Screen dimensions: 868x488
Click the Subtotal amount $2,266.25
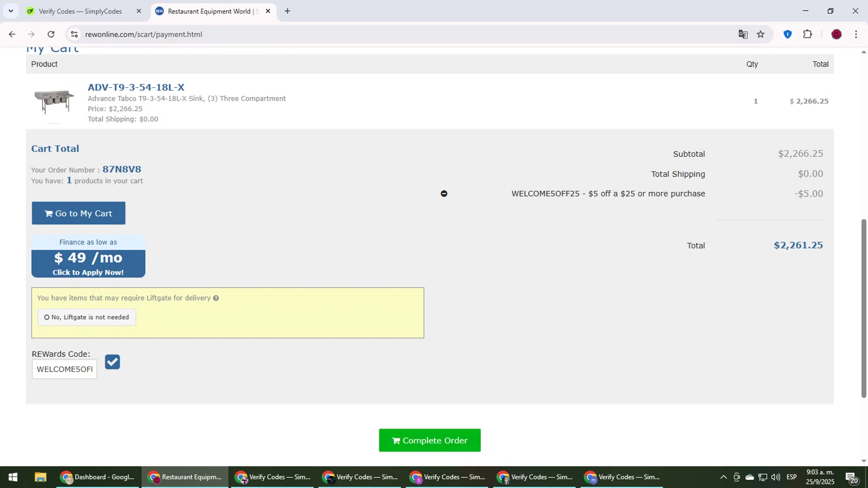click(x=800, y=154)
